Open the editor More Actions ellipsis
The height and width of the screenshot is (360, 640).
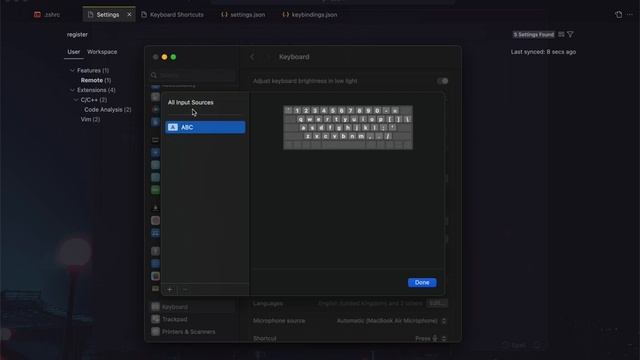tap(630, 15)
